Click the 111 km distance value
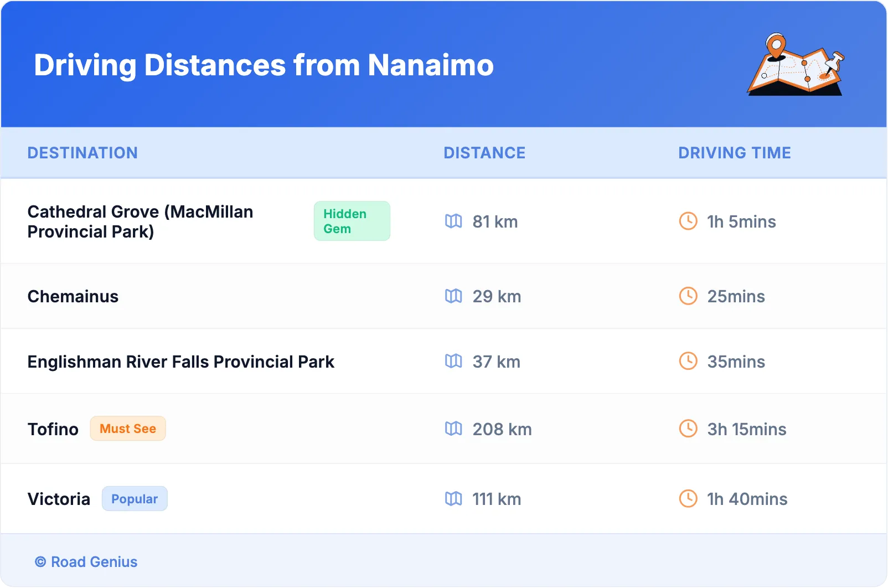Screen dimensions: 888x588 pyautogui.click(x=497, y=499)
